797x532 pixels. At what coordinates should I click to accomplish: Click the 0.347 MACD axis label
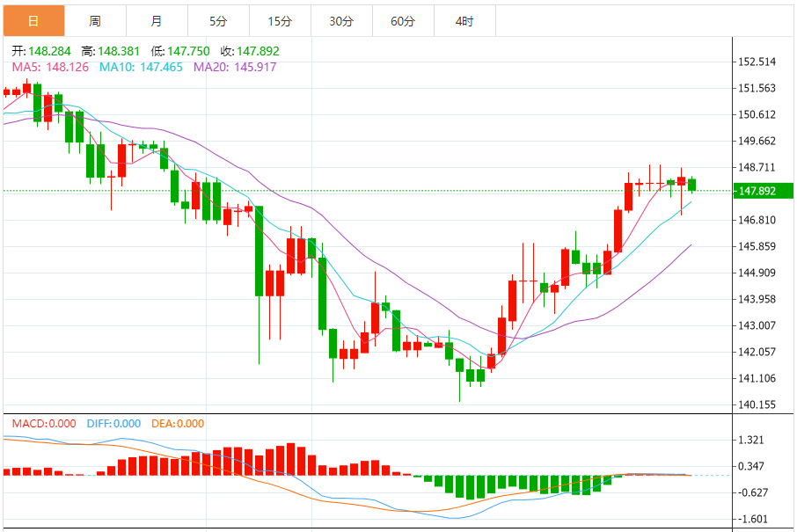tap(751, 466)
